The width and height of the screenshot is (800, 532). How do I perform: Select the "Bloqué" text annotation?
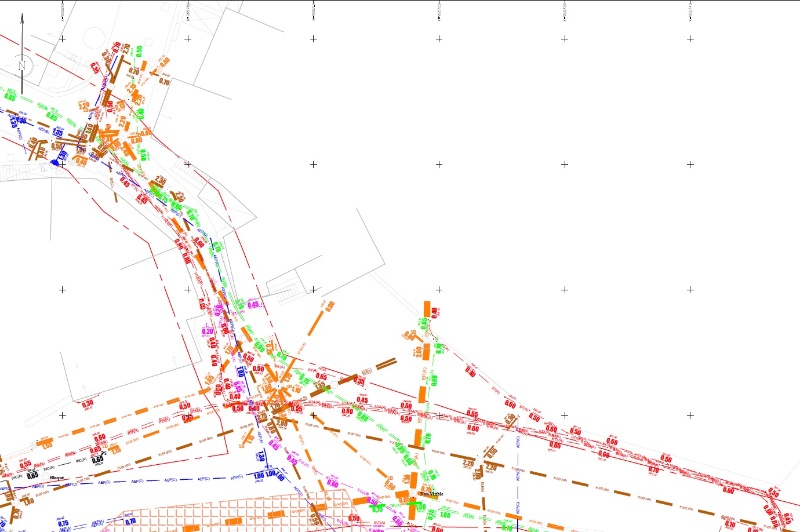pyautogui.click(x=57, y=478)
